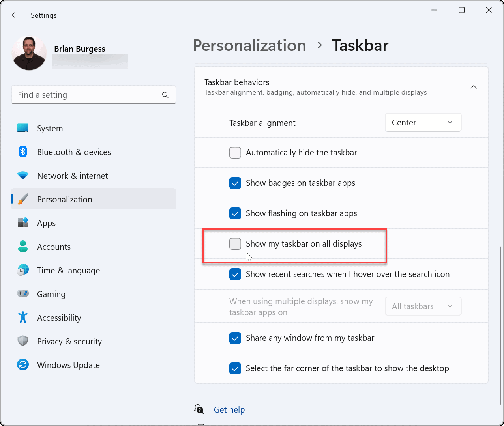Open the Taskbar alignment dropdown
This screenshot has height=426, width=504.
(423, 122)
